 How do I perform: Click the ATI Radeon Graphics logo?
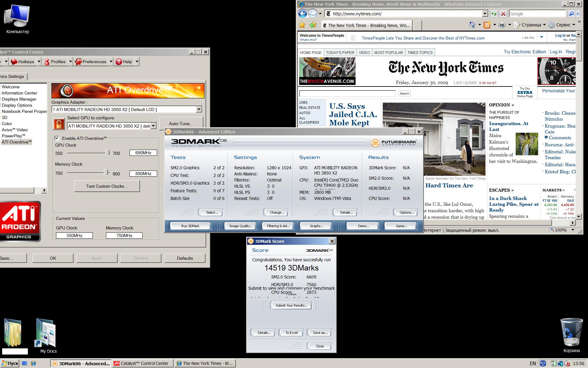20,221
